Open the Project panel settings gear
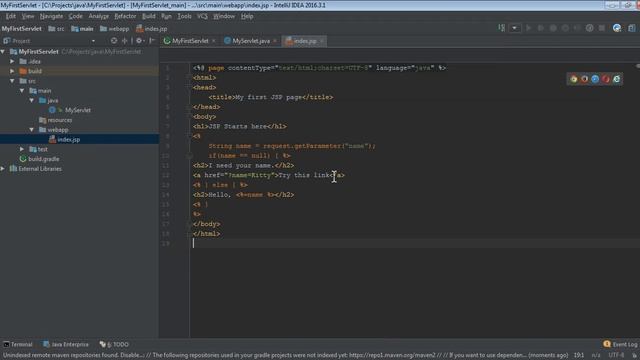640x360 pixels. point(139,40)
